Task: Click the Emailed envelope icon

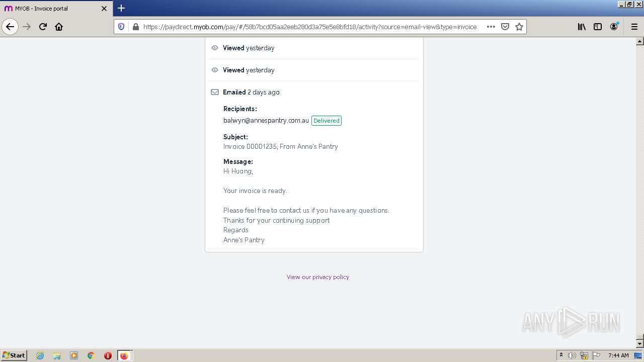Action: pyautogui.click(x=215, y=92)
